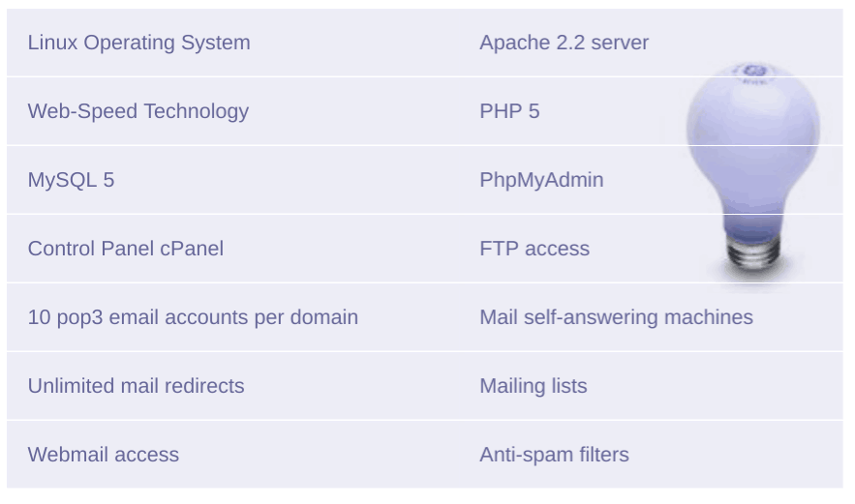The height and width of the screenshot is (504, 855).
Task: Select 10 pop3 email accounts entry
Action: tap(193, 317)
